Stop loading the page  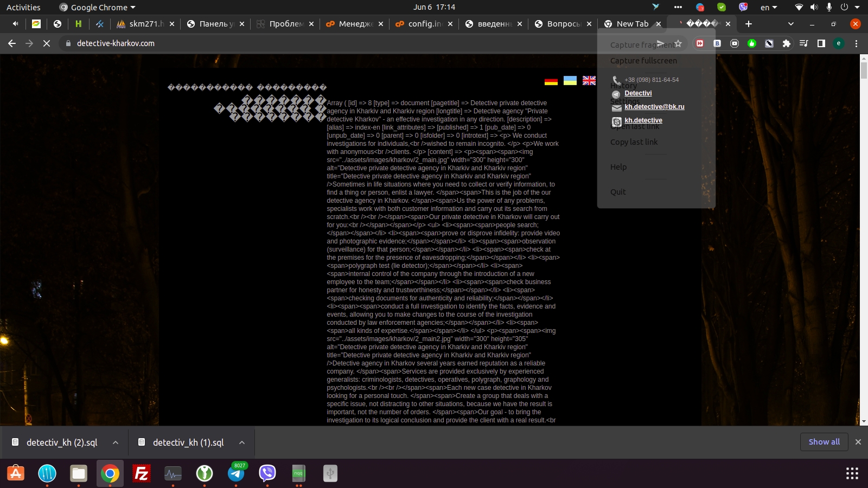(47, 43)
